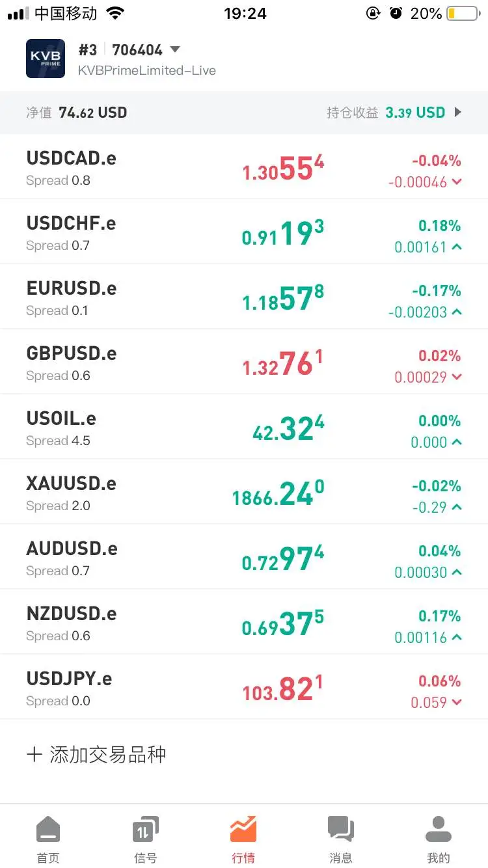The width and height of the screenshot is (488, 868).
Task: Open the 首页 home tab icon
Action: tap(48, 830)
